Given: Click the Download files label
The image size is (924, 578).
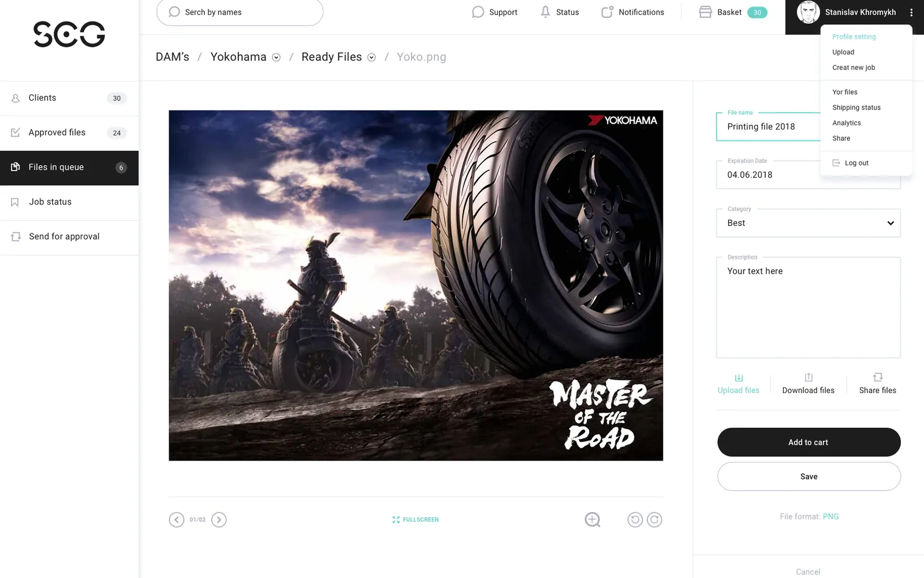Looking at the screenshot, I should 808,390.
